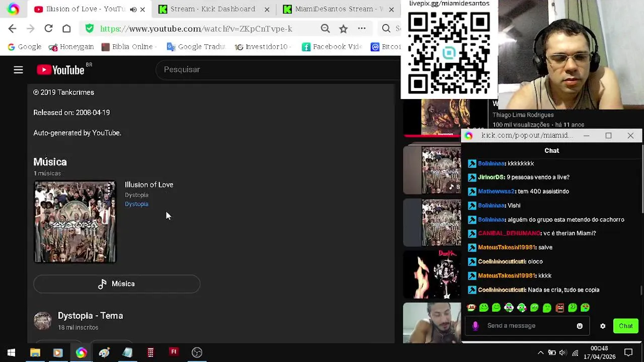Open the suggested Dystopia mix with badge 8
The width and height of the screenshot is (644, 362).
[x=432, y=170]
